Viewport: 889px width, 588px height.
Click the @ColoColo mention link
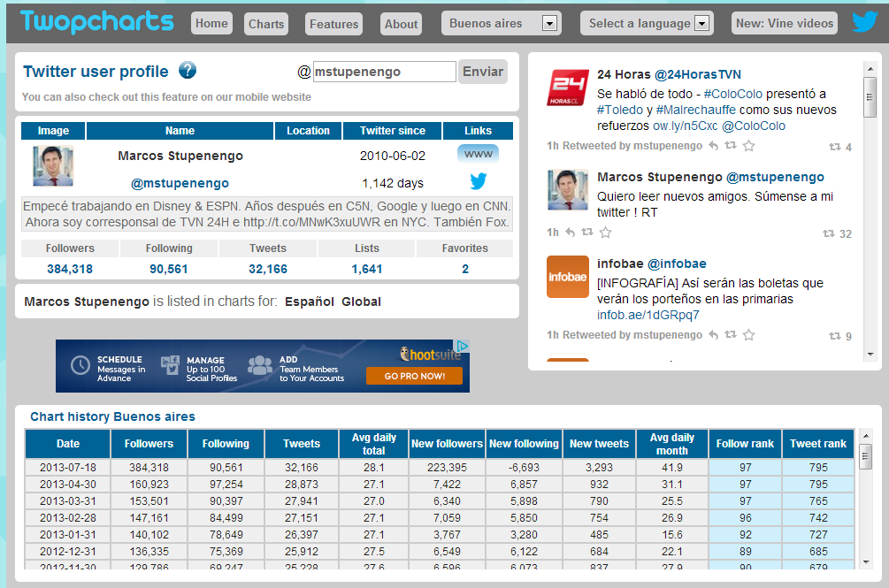click(754, 126)
